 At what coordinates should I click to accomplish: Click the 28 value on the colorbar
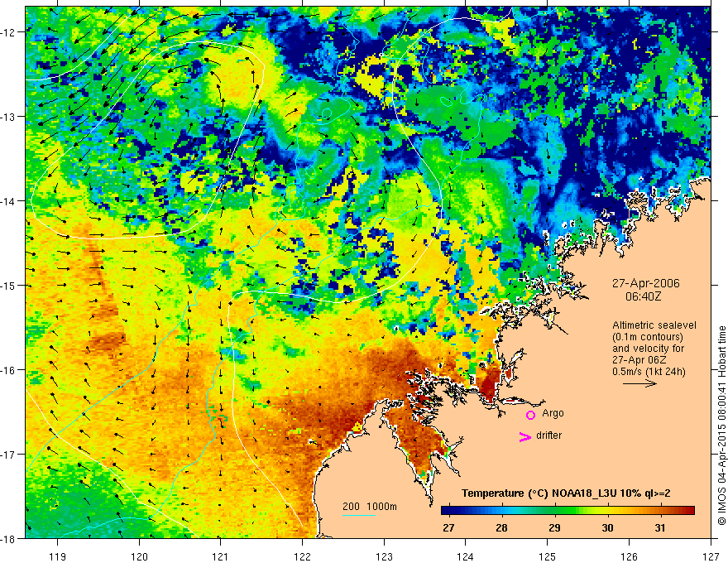coord(501,527)
